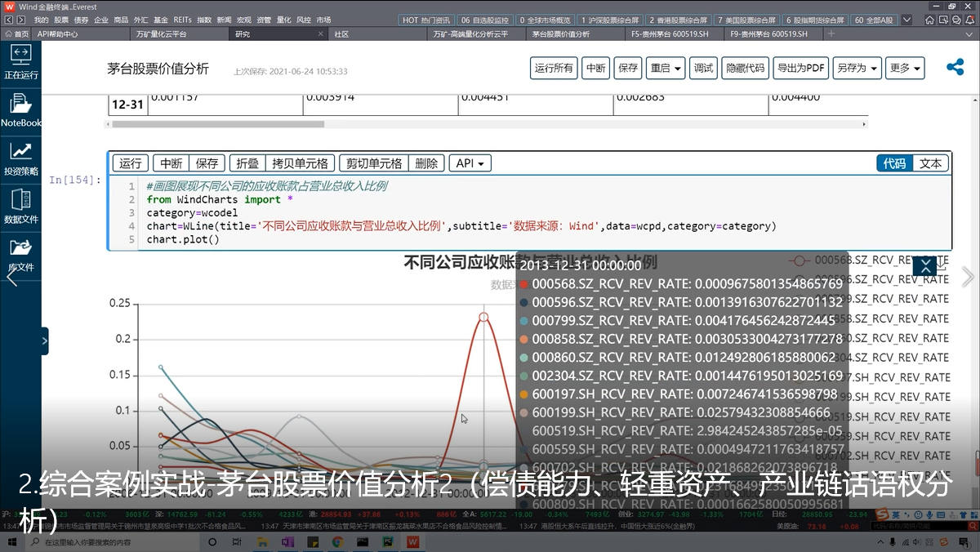980x552 pixels.
Task: Click 运行所有 button
Action: pos(555,69)
